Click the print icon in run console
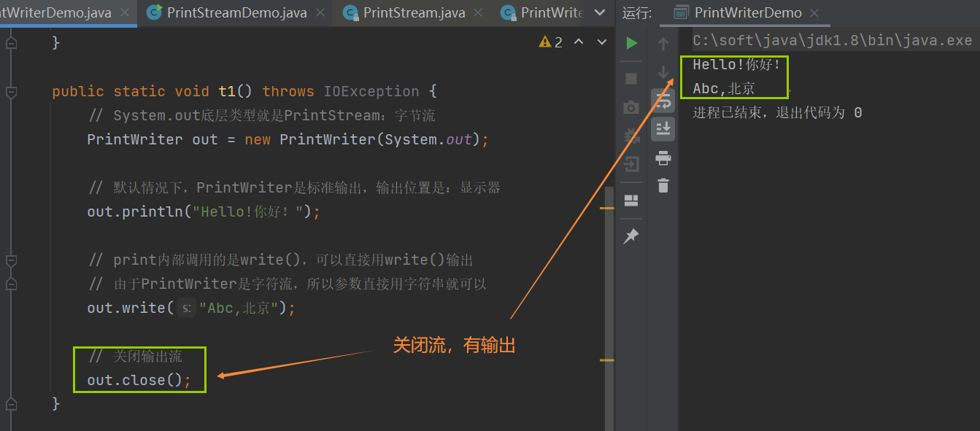 663,158
